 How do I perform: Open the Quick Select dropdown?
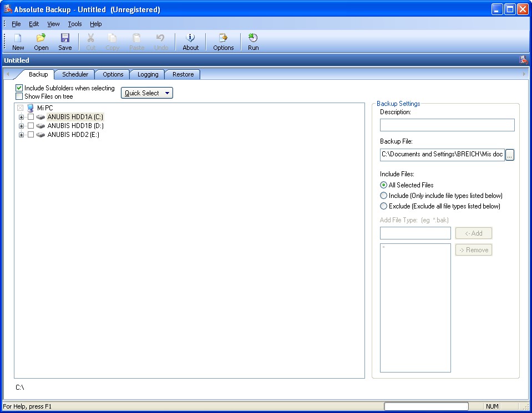pyautogui.click(x=147, y=93)
